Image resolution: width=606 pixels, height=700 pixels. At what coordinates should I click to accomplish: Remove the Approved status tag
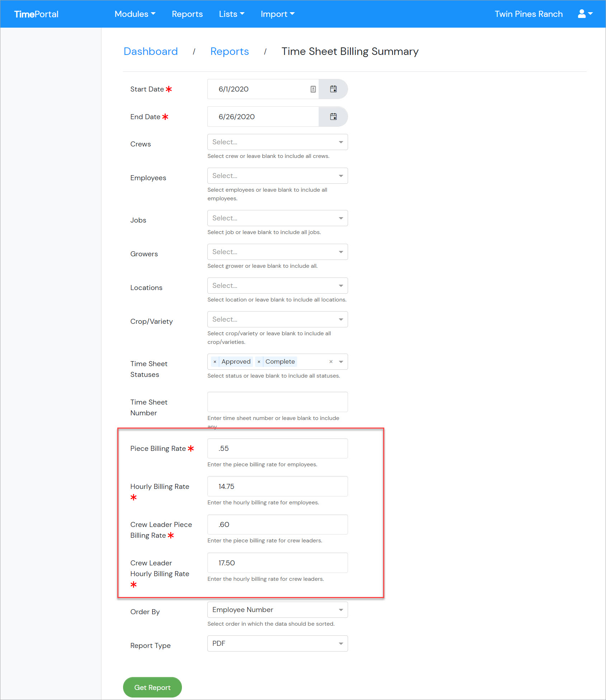click(x=215, y=362)
